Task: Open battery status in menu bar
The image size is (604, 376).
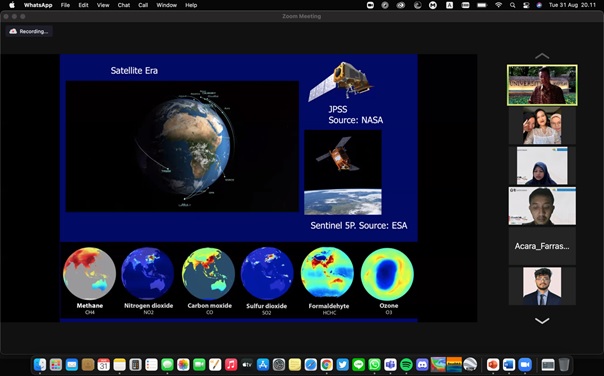Action: [482, 5]
